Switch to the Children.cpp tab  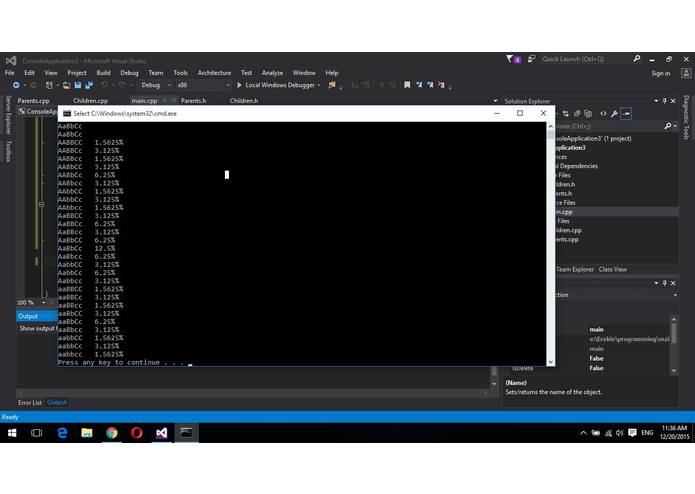pyautogui.click(x=90, y=101)
